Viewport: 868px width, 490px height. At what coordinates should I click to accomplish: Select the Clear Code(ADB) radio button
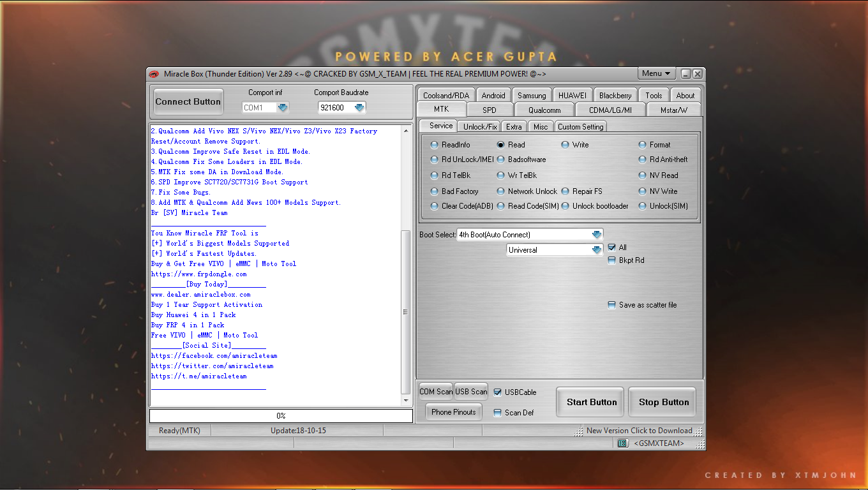(x=435, y=206)
